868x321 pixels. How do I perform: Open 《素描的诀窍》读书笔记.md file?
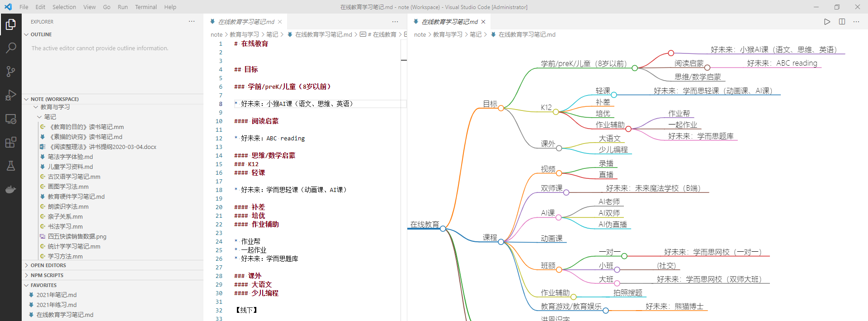pos(85,137)
